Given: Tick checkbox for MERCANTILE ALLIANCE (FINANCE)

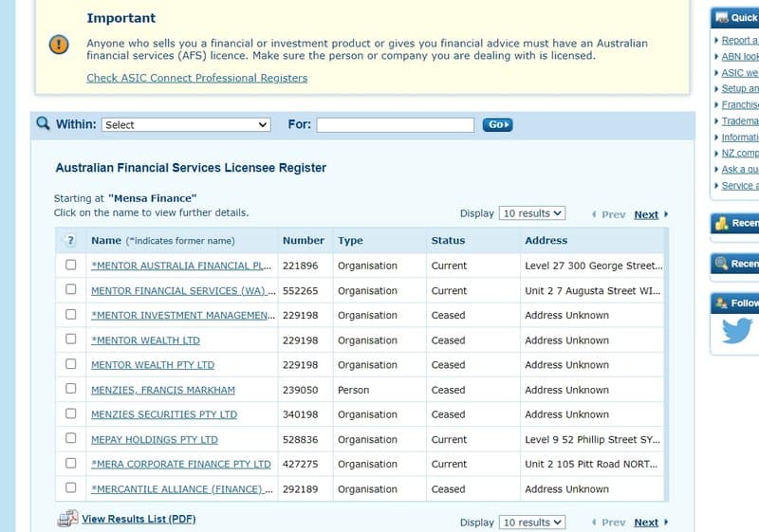Looking at the screenshot, I should [x=70, y=487].
